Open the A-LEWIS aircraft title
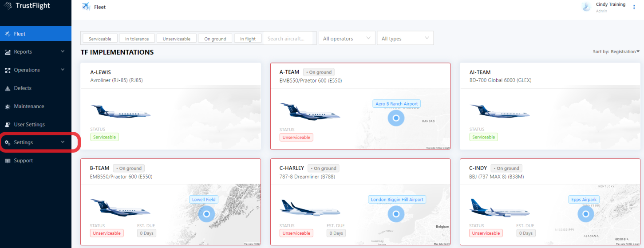The width and height of the screenshot is (644, 248). point(100,72)
